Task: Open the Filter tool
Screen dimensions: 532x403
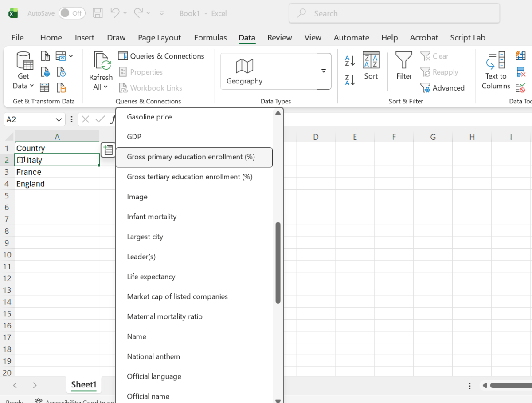Action: (403, 67)
